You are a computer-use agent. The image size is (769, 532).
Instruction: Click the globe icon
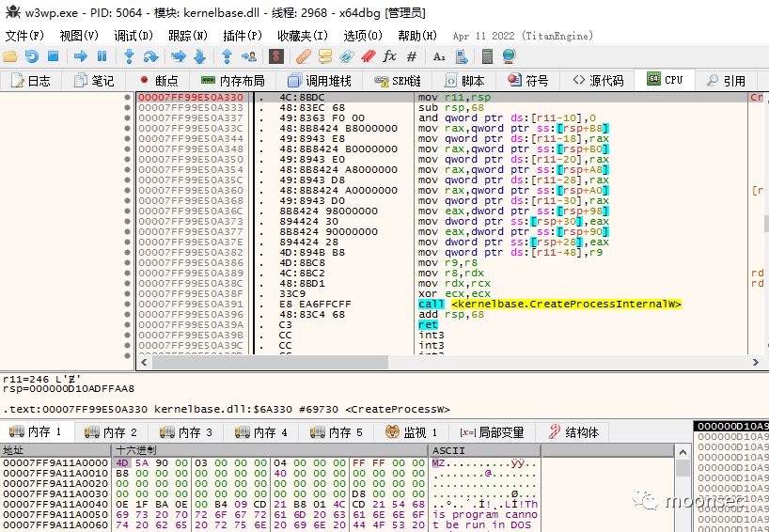coord(510,56)
